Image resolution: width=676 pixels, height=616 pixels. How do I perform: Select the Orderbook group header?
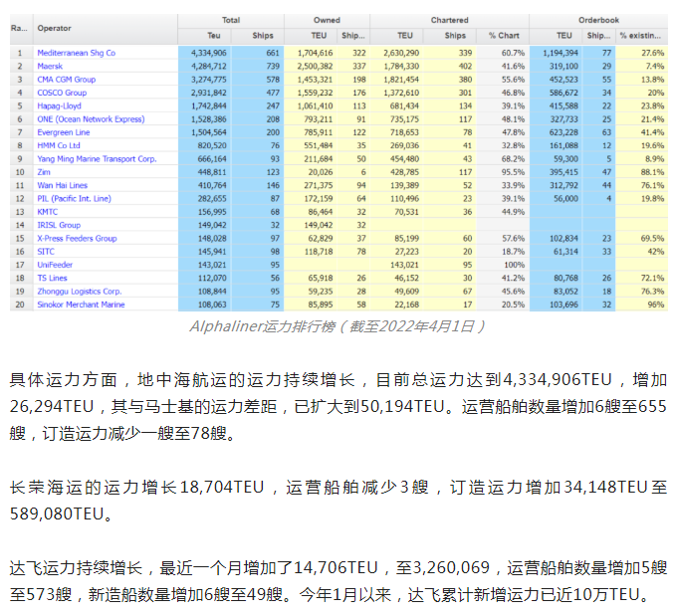[598, 20]
